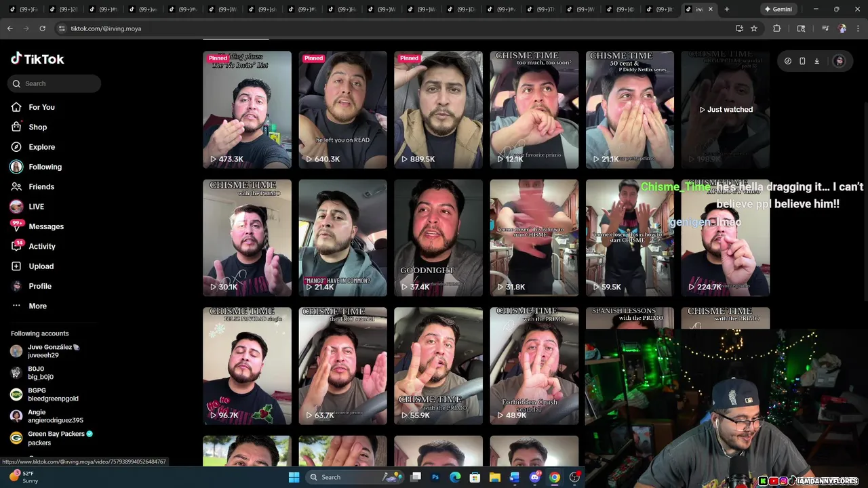
Task: Open the Chrome extensions menu
Action: click(777, 28)
